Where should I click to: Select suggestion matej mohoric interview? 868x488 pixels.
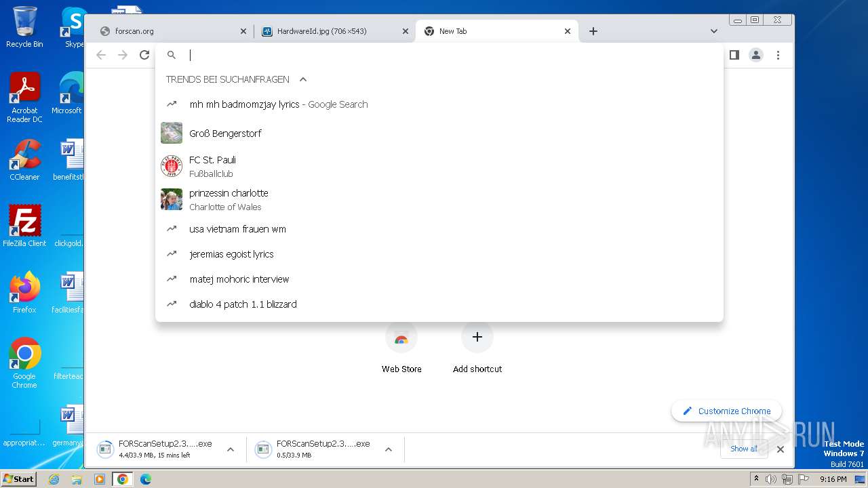(x=439, y=279)
